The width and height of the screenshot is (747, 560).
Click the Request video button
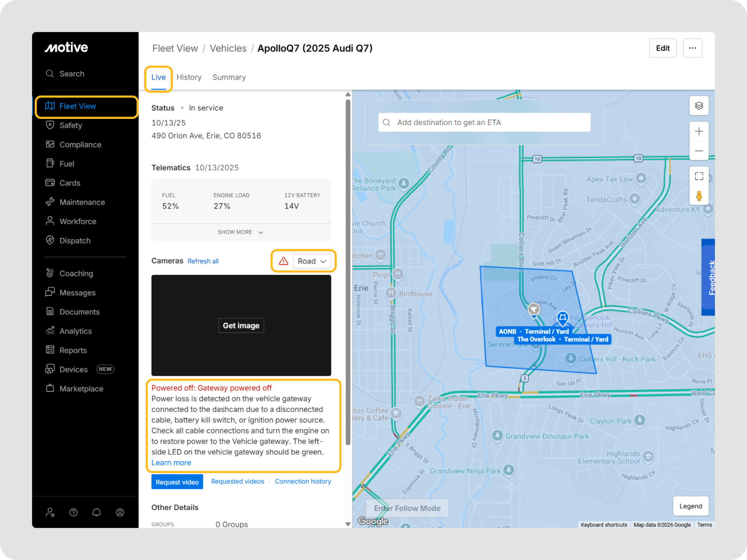[x=177, y=482]
